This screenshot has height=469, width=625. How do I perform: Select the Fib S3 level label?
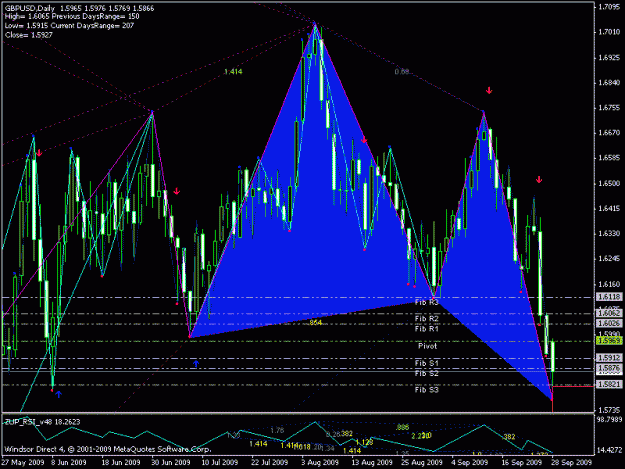point(426,390)
